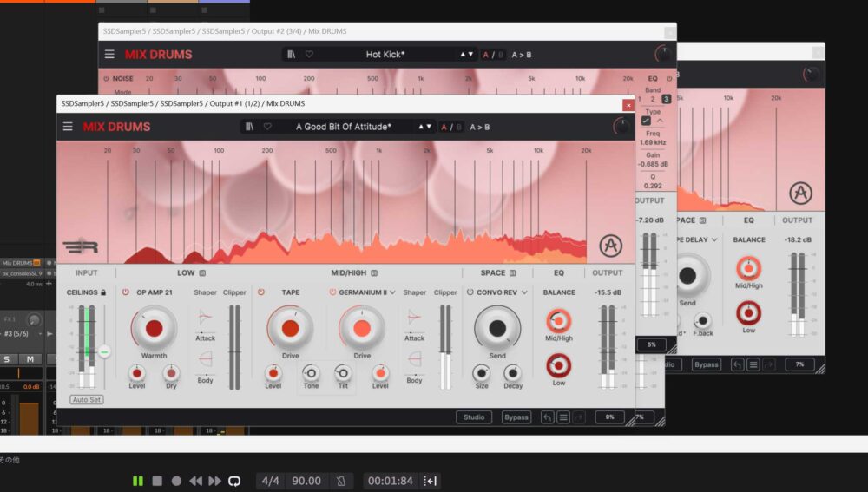Click the undo arrow in the bottom bar
868x492 pixels.
click(547, 417)
